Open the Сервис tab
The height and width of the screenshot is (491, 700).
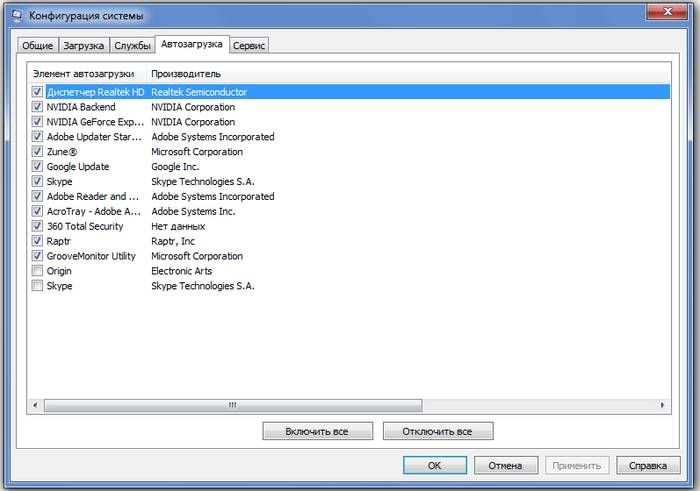249,46
